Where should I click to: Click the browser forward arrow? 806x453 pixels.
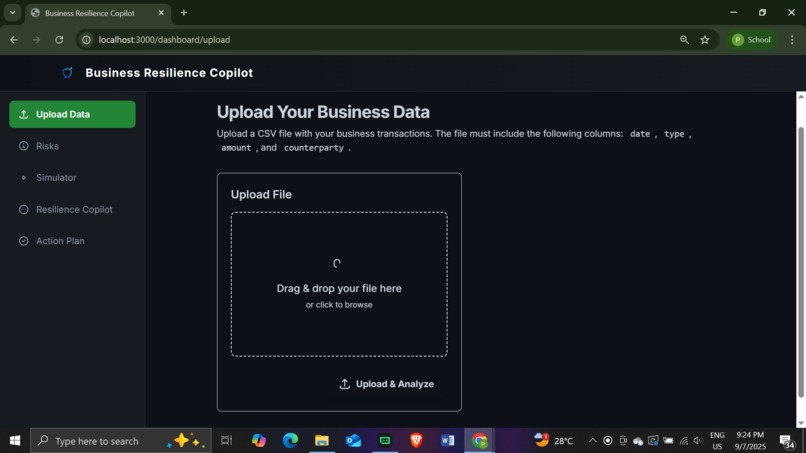point(36,40)
